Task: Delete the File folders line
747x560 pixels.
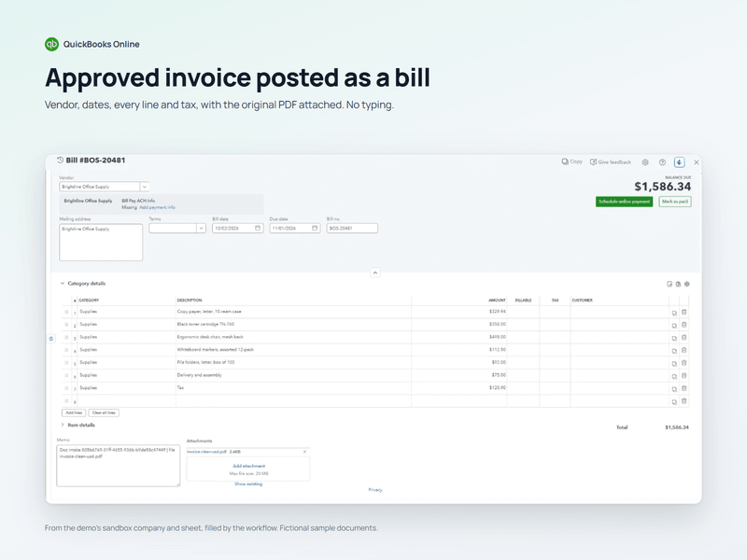Action: (x=684, y=363)
